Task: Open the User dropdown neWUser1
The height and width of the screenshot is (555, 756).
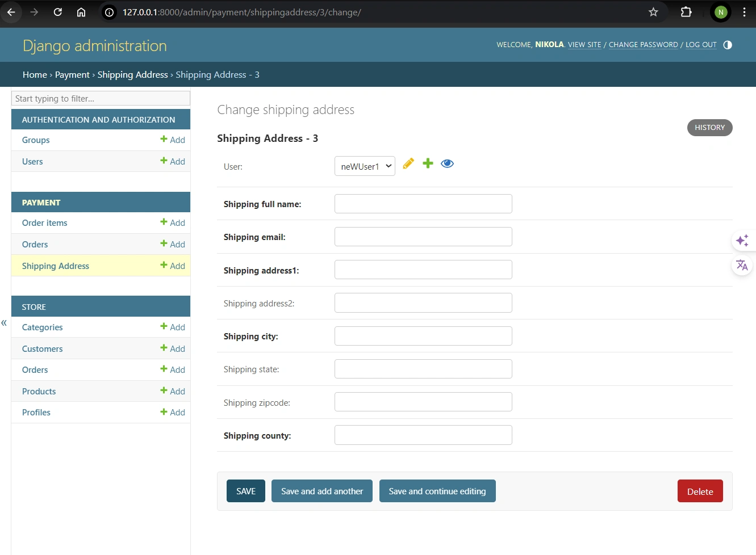Action: point(365,166)
